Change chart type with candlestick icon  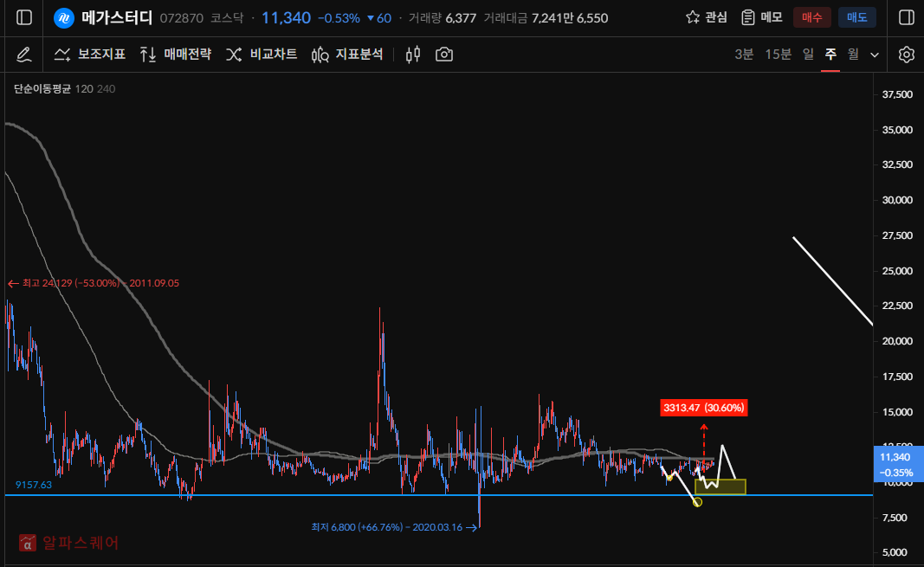413,55
